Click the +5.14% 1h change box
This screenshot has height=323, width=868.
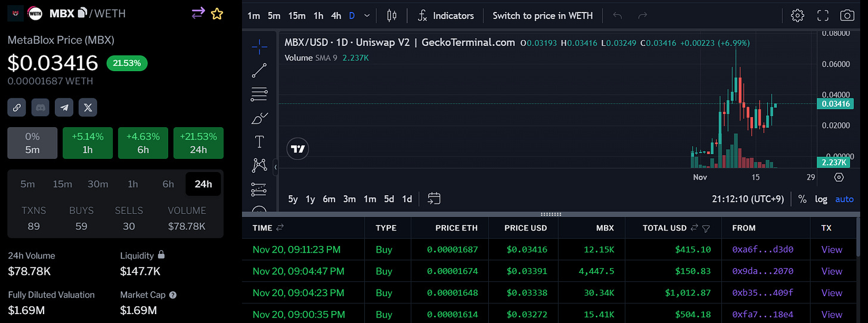click(x=88, y=143)
